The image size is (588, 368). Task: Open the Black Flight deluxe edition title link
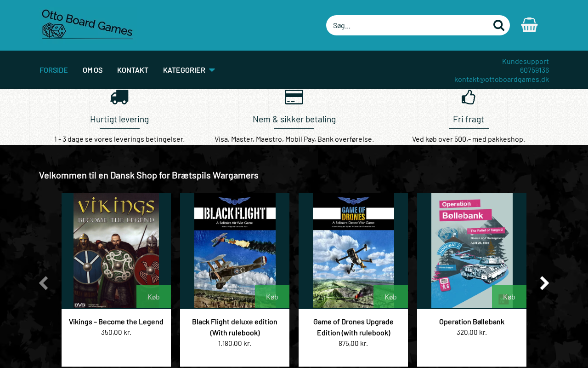point(235,327)
